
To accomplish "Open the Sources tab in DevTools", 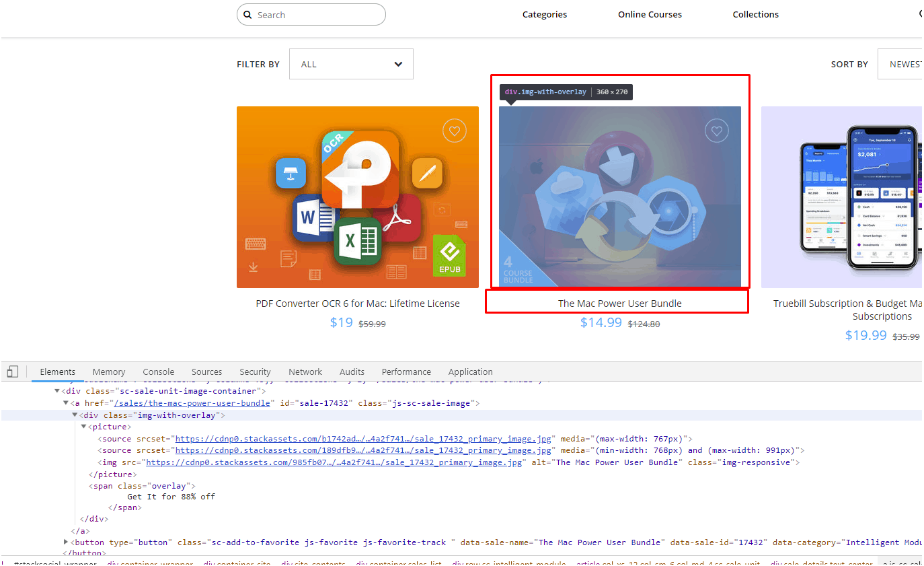I will pyautogui.click(x=206, y=372).
